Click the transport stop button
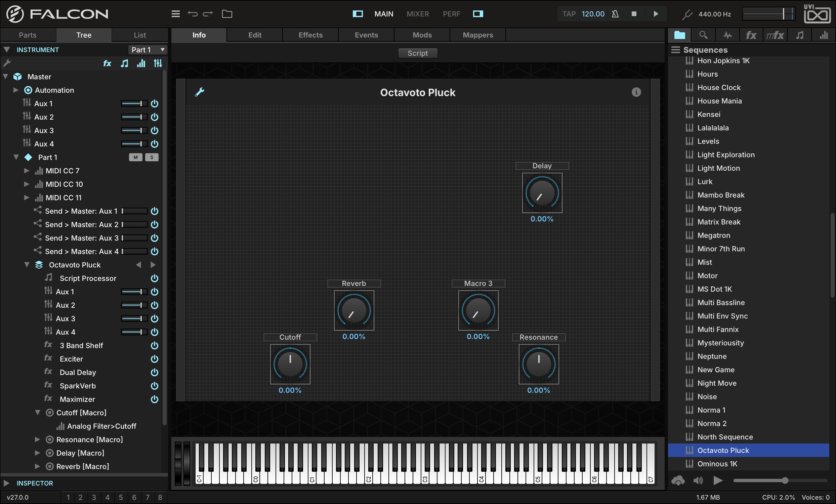 [634, 14]
